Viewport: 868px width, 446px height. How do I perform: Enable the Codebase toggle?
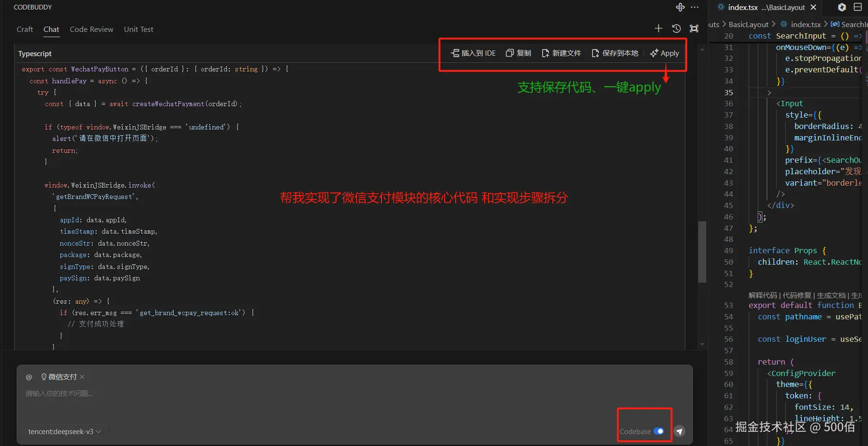point(659,431)
